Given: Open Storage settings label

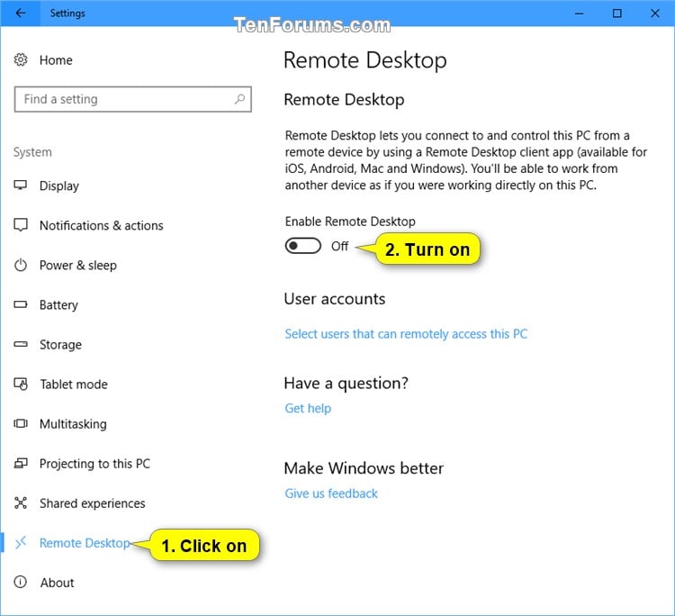Looking at the screenshot, I should pos(60,345).
